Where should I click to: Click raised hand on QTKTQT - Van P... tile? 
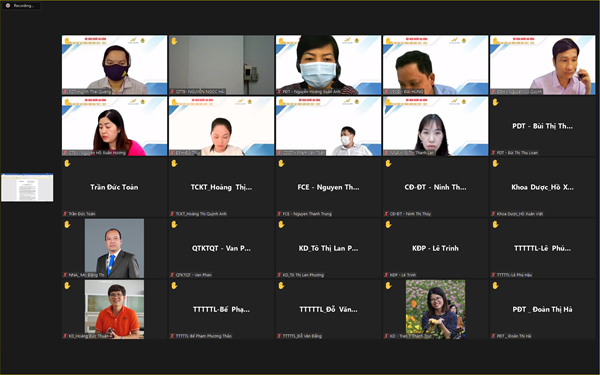(x=174, y=225)
